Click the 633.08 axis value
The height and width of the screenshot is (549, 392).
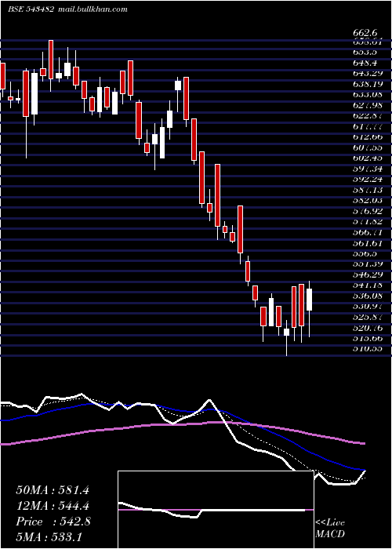tap(368, 95)
